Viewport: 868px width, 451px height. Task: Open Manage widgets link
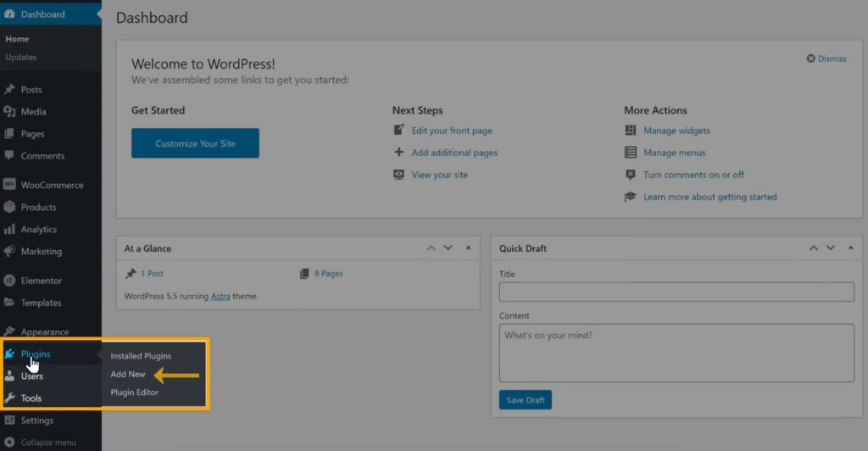tap(676, 131)
